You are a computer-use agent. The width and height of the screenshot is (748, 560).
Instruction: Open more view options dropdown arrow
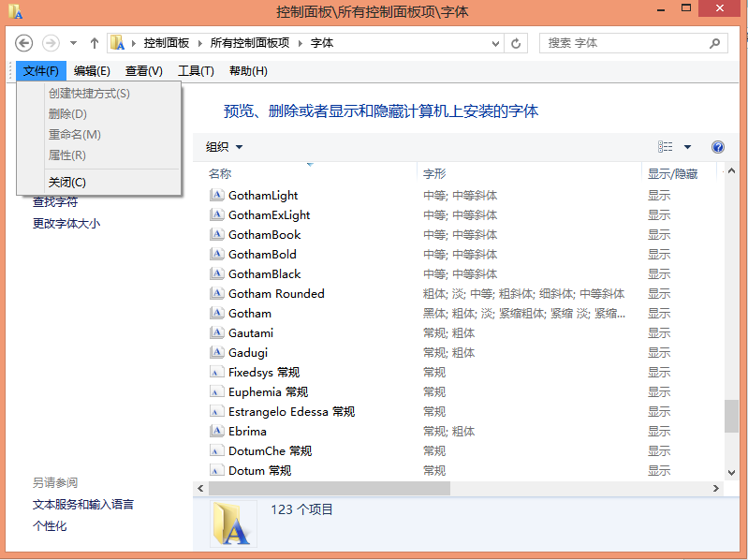[687, 147]
